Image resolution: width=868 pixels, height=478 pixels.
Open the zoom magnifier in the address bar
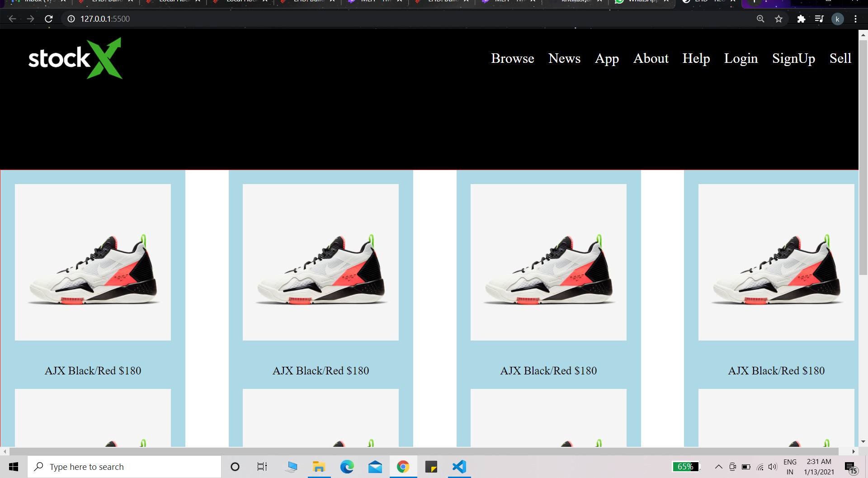coord(760,19)
